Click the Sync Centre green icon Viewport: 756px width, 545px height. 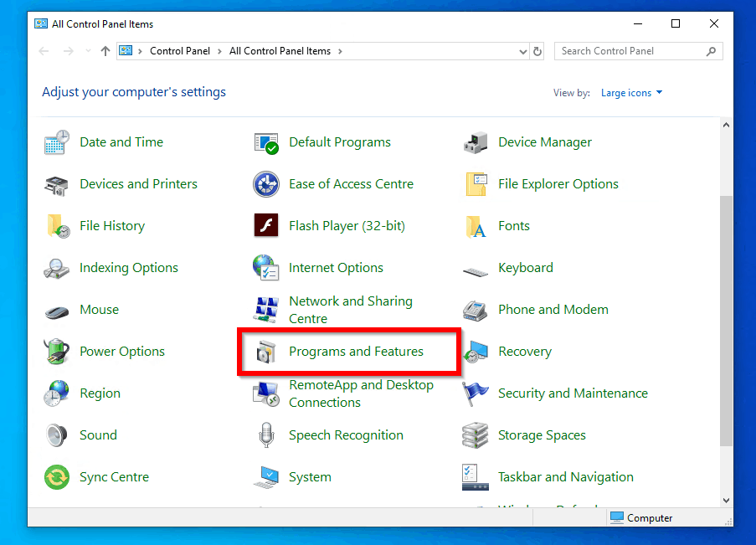pos(57,477)
